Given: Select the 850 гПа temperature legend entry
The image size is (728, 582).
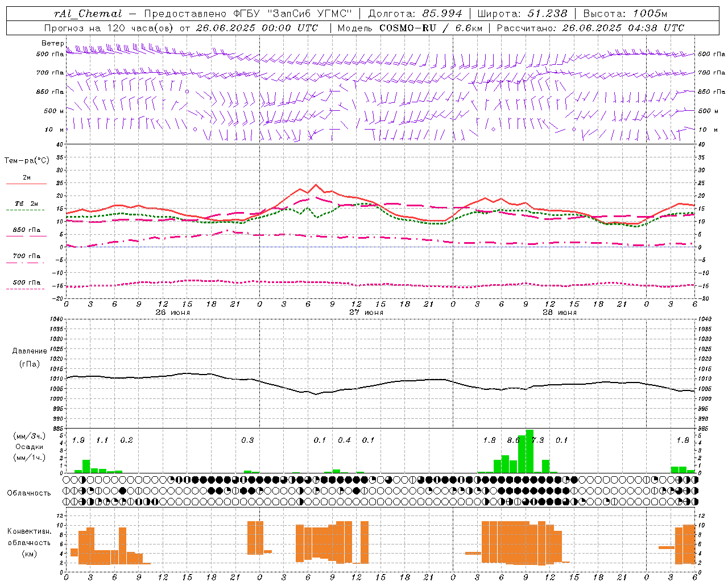Looking at the screenshot, I should click(x=26, y=230).
